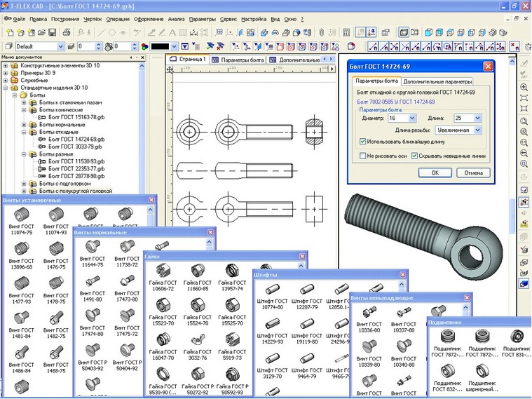Image resolution: width=532 pixels, height=399 pixels.
Task: Expand the Болты нормальные folder
Action: pos(24,125)
